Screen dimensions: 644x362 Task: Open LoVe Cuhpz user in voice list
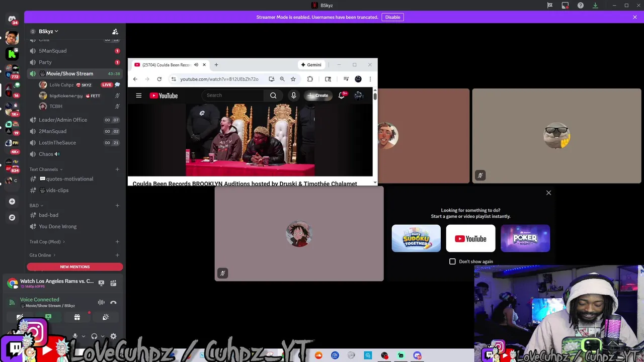click(x=79, y=84)
